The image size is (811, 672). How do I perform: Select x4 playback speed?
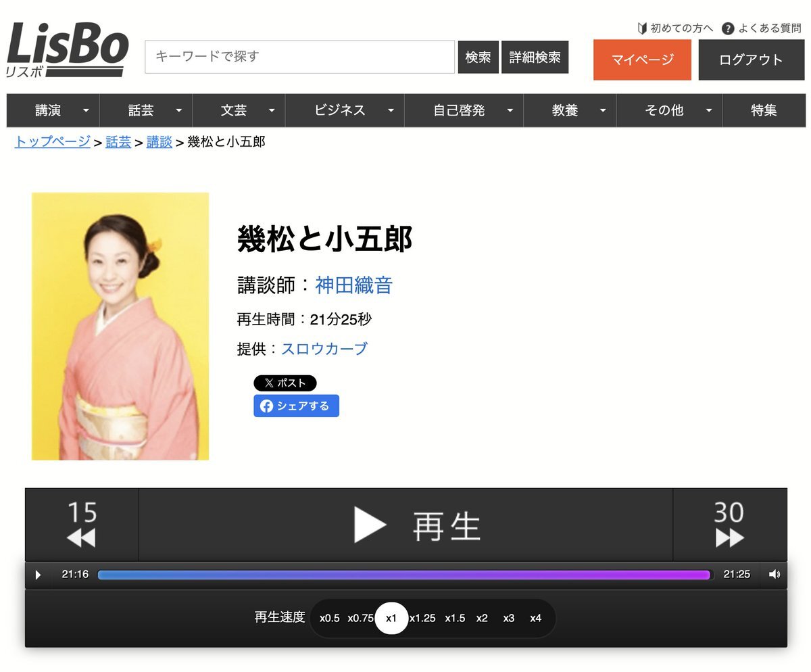click(536, 618)
